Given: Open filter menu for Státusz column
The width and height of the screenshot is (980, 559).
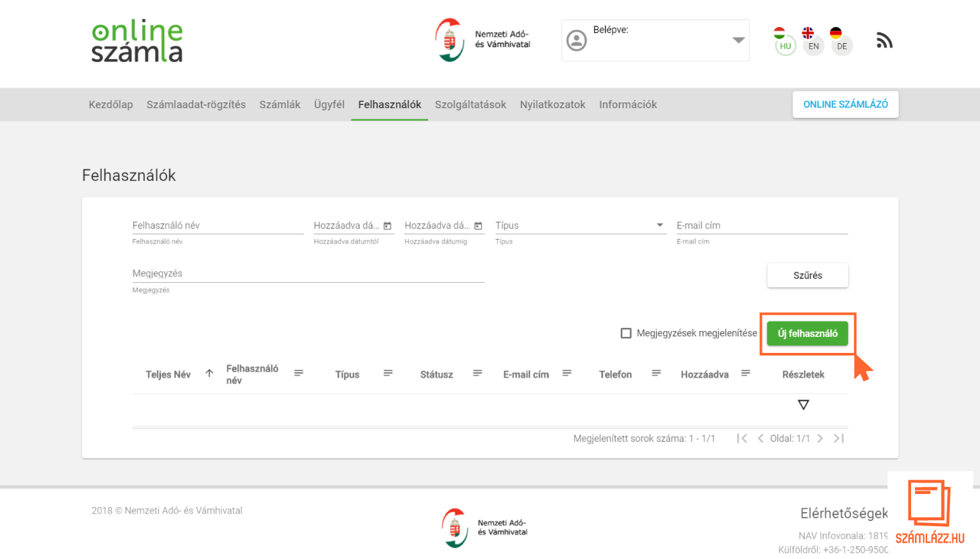Looking at the screenshot, I should click(x=477, y=374).
